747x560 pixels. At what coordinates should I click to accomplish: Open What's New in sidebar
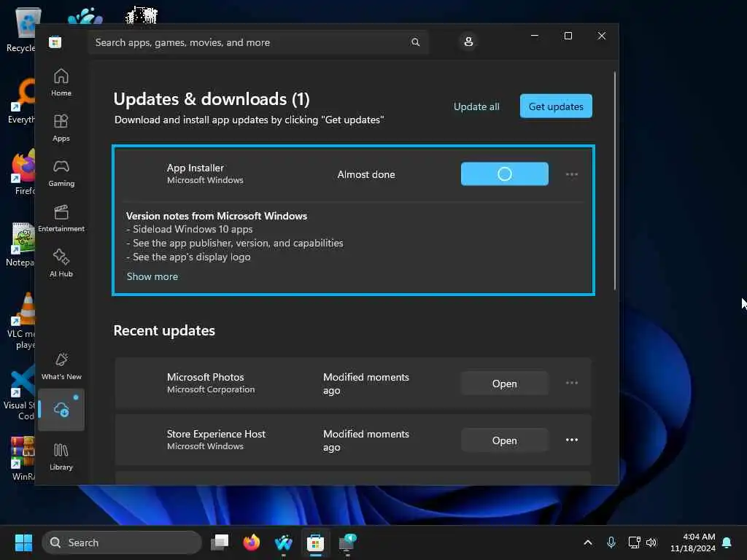pos(61,366)
